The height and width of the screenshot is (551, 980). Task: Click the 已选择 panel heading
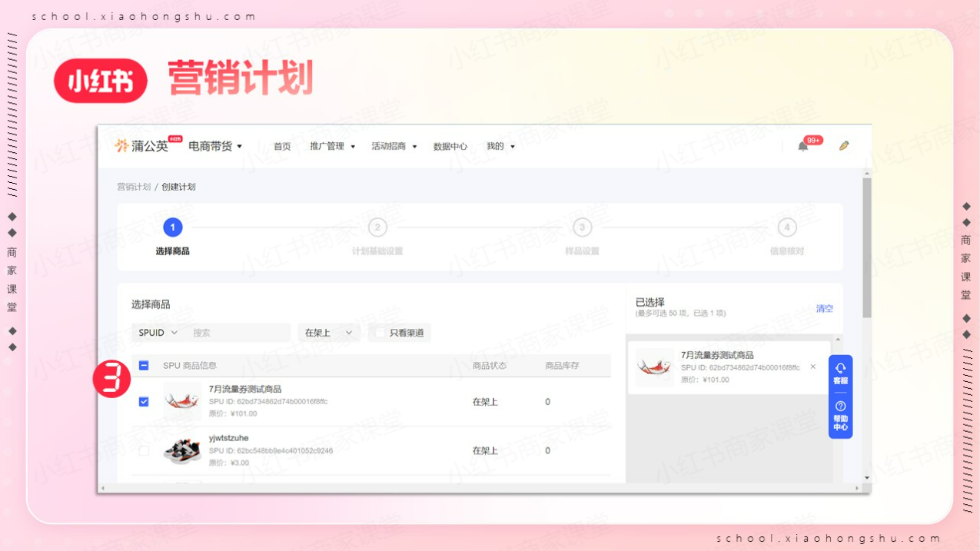click(650, 302)
